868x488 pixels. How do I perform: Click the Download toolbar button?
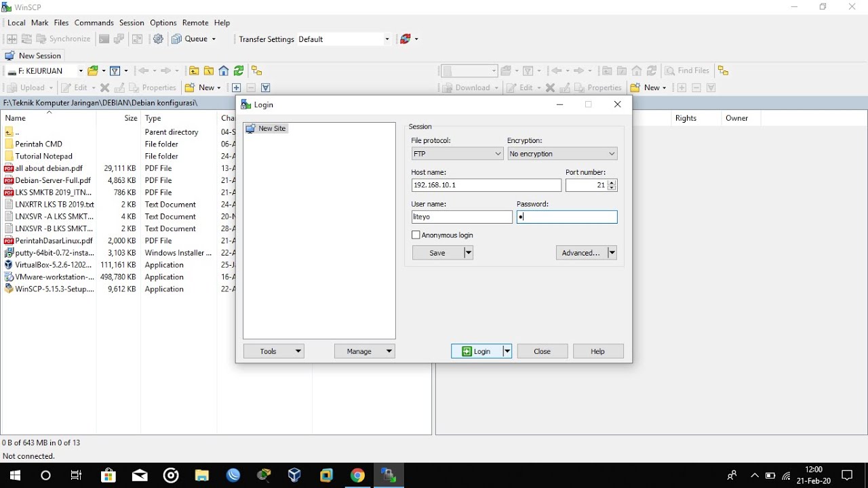[469, 87]
